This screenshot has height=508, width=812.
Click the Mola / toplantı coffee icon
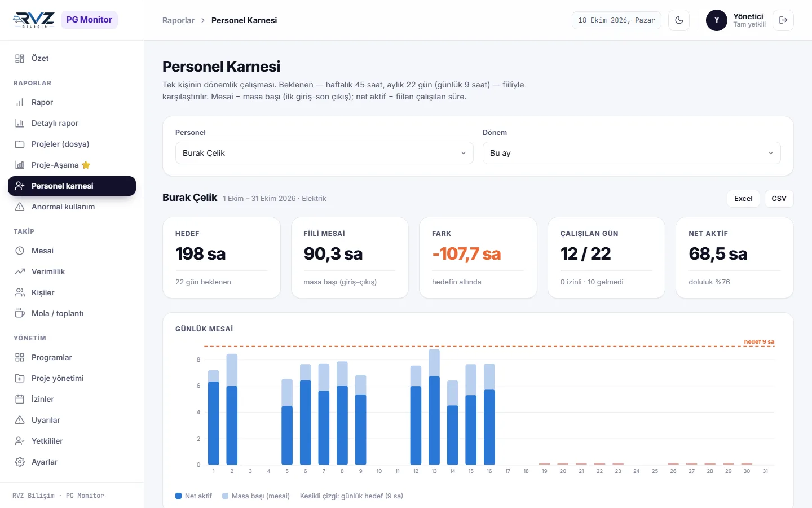click(20, 314)
